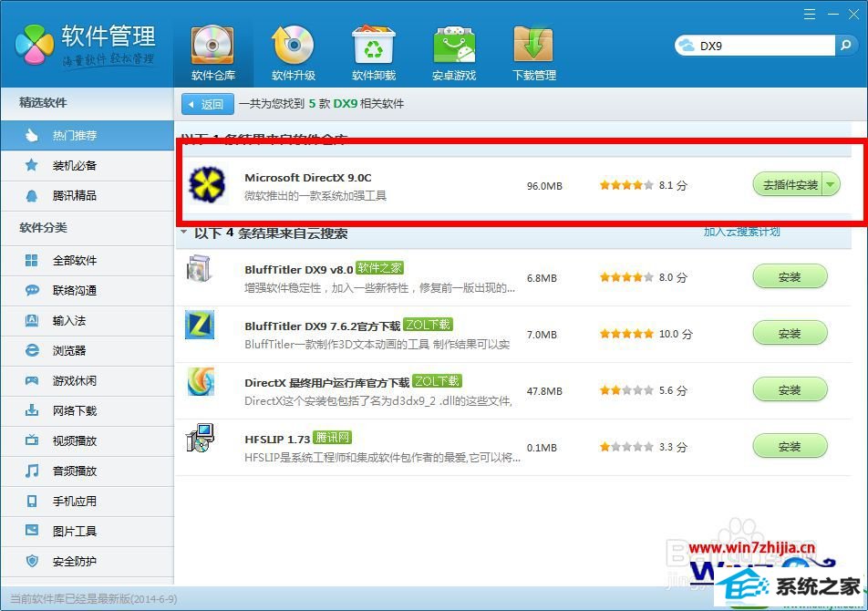Open the main menu hamburger icon
The height and width of the screenshot is (611, 868).
(x=810, y=15)
